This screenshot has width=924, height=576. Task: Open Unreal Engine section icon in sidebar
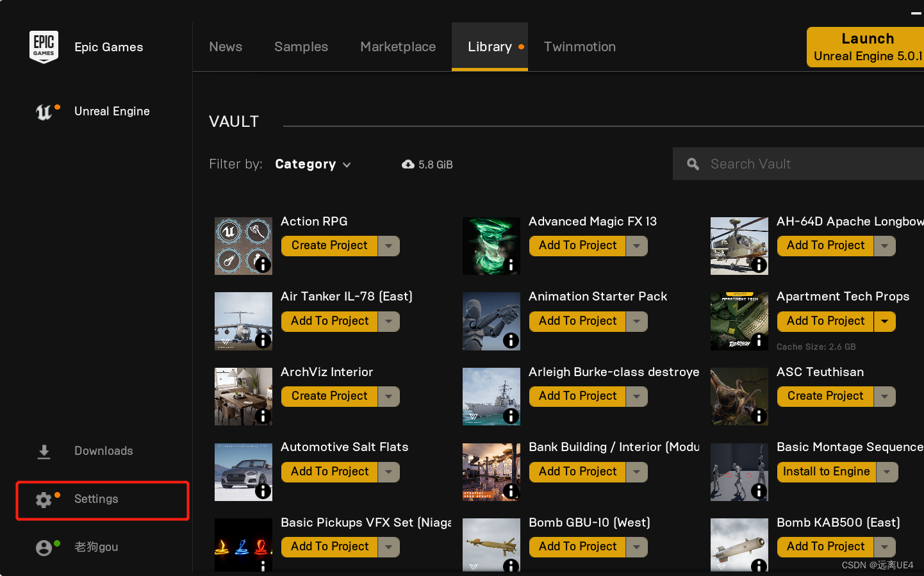pyautogui.click(x=44, y=112)
